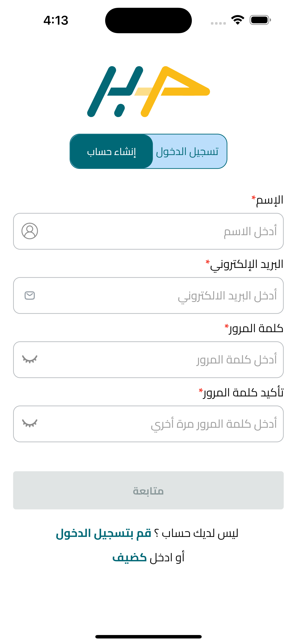This screenshot has width=297, height=644.
Task: Click the envelope icon in email field
Action: [x=29, y=295]
